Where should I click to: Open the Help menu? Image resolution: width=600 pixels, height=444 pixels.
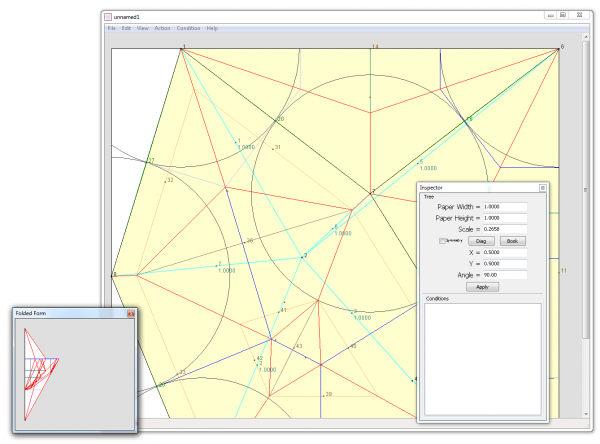coord(212,28)
